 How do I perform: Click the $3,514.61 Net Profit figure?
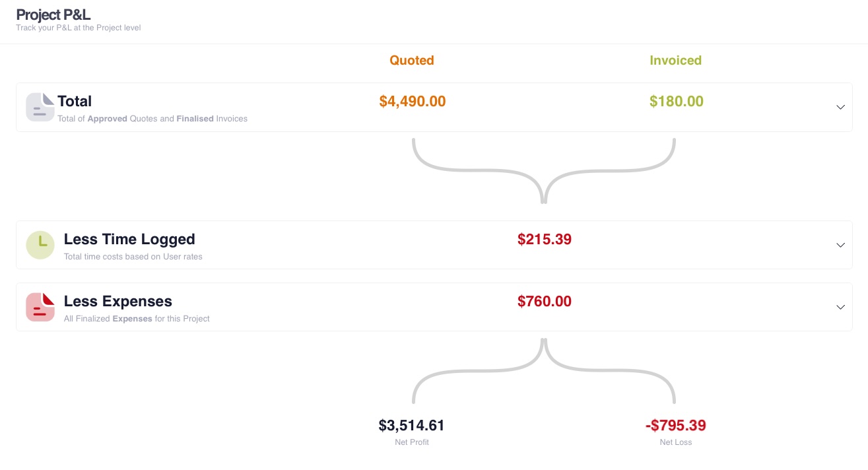(x=412, y=425)
